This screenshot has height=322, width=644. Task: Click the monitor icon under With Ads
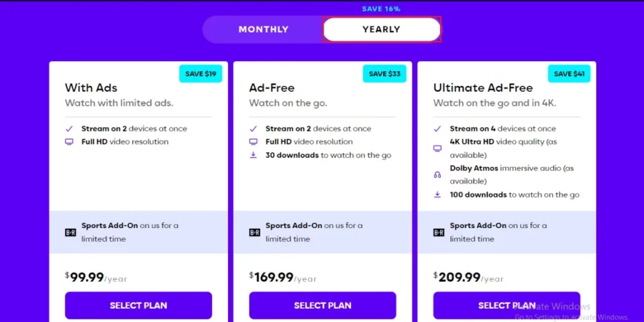(69, 142)
